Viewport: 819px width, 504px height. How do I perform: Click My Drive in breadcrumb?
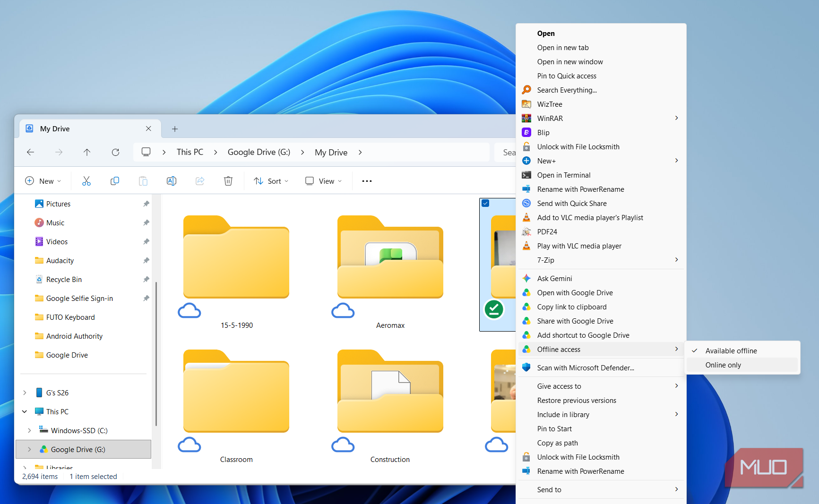(x=331, y=152)
